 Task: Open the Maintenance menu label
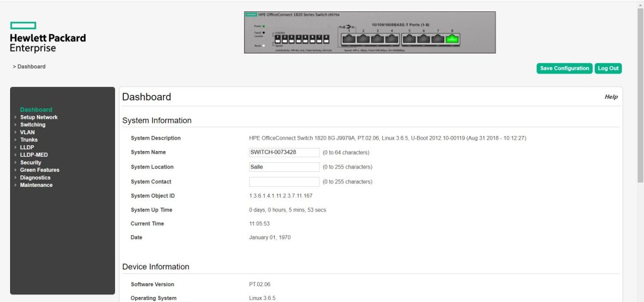click(x=36, y=185)
